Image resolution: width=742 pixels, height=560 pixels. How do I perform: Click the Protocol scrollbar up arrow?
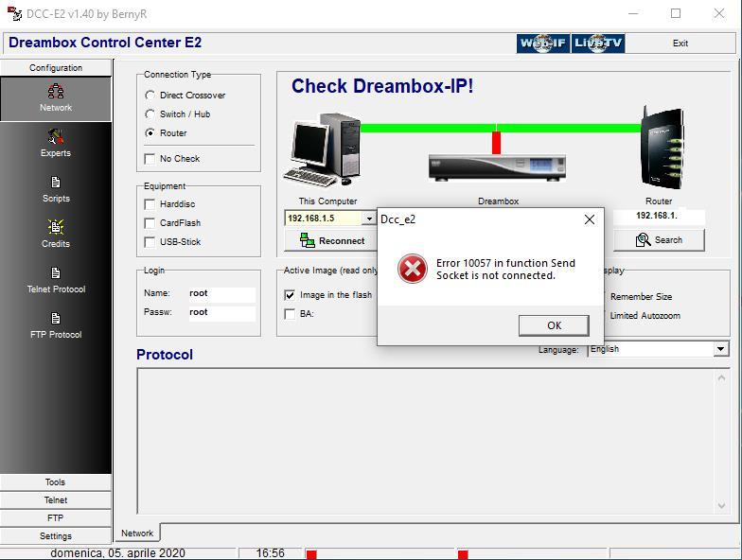[x=721, y=378]
